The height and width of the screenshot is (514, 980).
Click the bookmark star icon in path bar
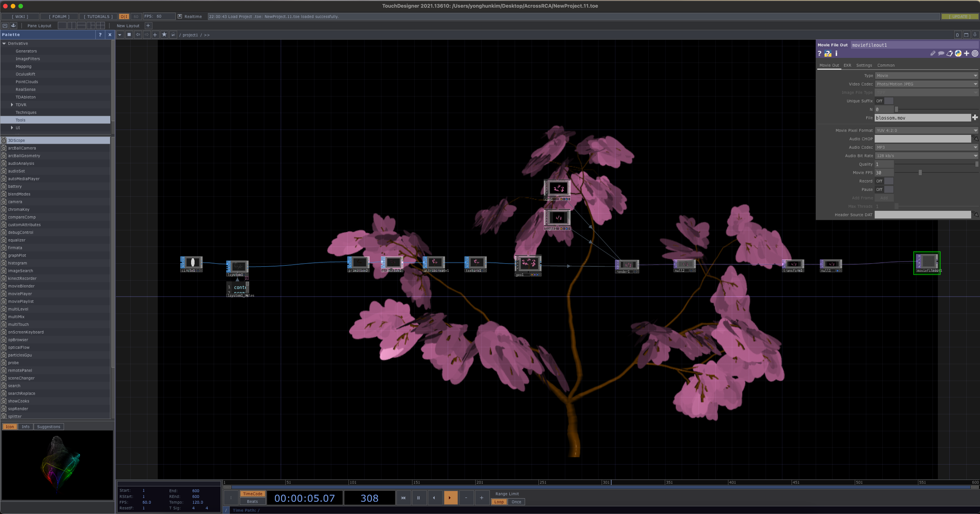point(164,35)
